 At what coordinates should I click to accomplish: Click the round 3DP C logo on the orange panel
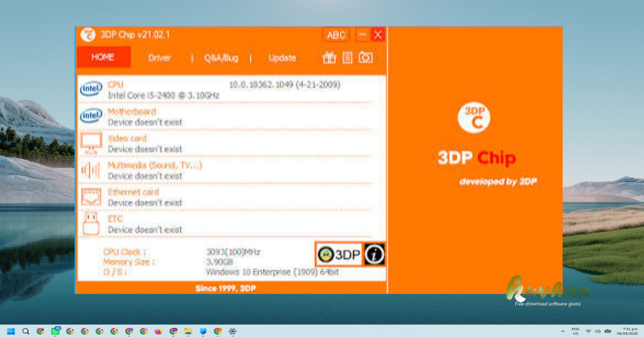474,117
